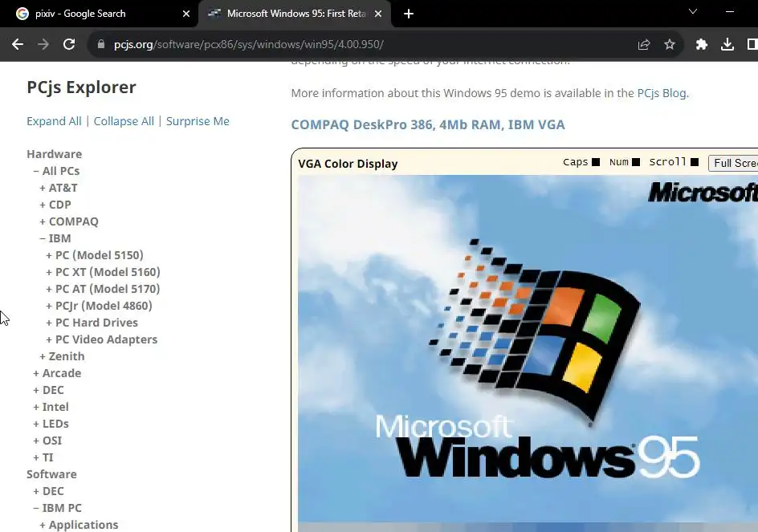
Task: Click the Surprise Me link
Action: (198, 121)
